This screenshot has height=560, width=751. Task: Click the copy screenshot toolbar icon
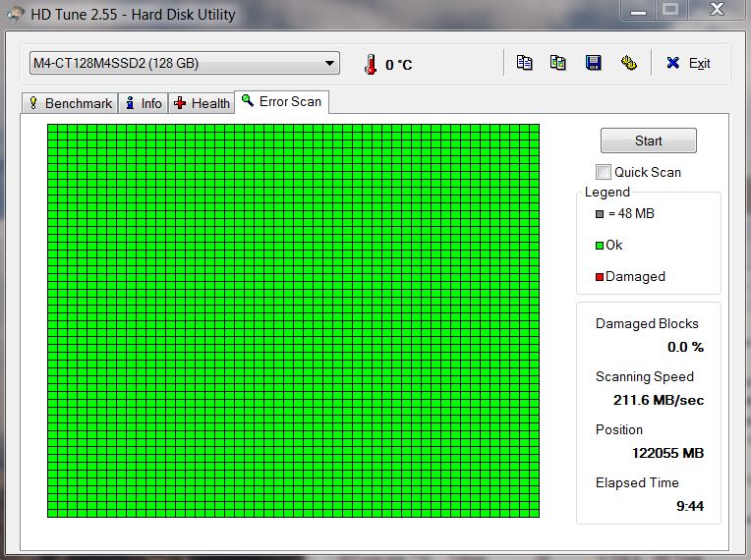click(x=558, y=63)
